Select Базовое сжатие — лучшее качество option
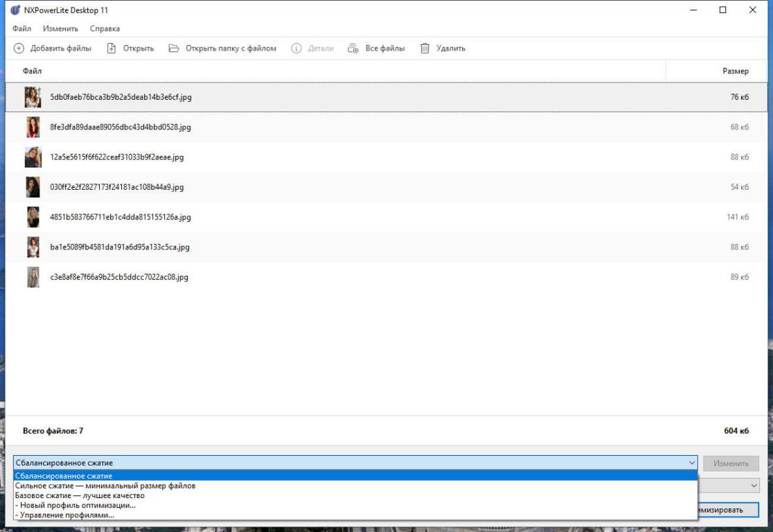Screen dimensions: 773x532 point(80,495)
